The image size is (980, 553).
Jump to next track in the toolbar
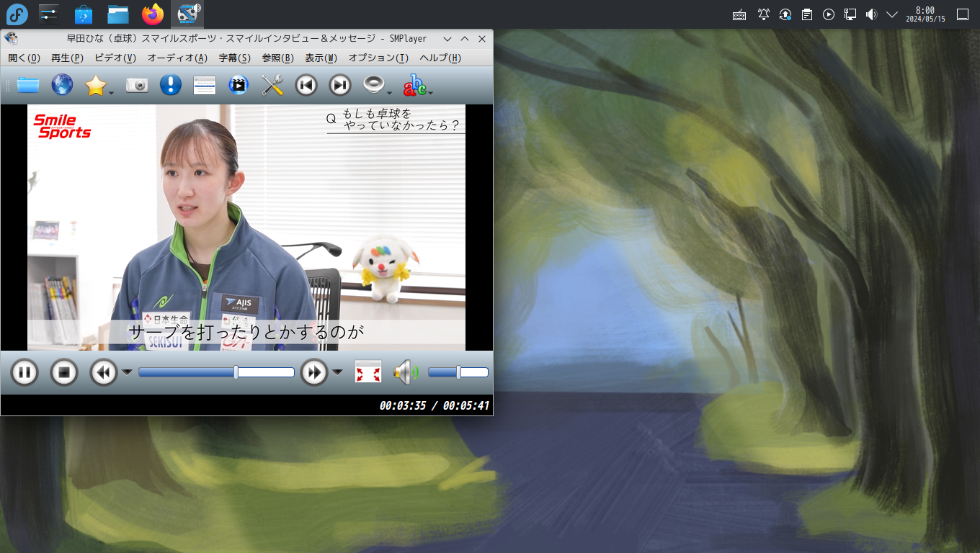[x=340, y=86]
